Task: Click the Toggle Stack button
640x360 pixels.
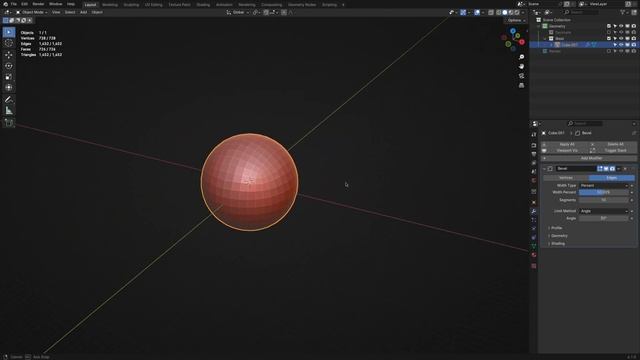Action: tap(613, 151)
